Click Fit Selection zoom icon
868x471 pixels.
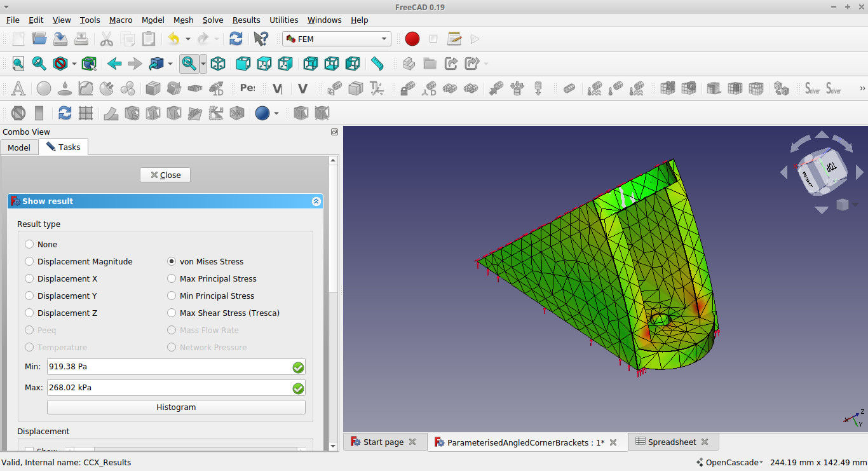click(39, 64)
